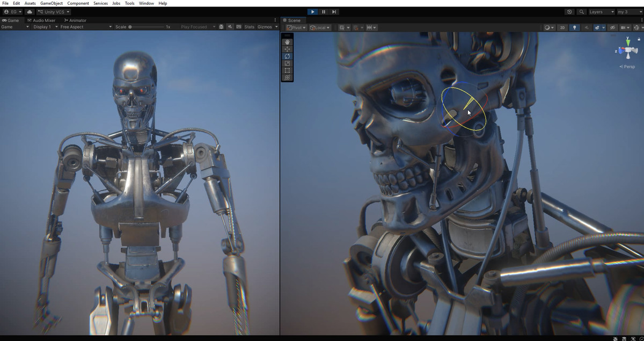Open the Undo History icon
This screenshot has height=341, width=644.
569,12
